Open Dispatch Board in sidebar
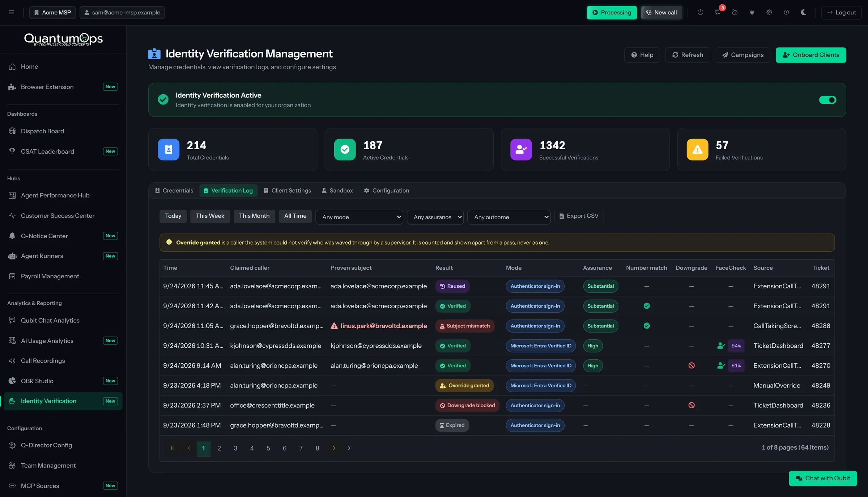The height and width of the screenshot is (497, 868). pos(63,131)
